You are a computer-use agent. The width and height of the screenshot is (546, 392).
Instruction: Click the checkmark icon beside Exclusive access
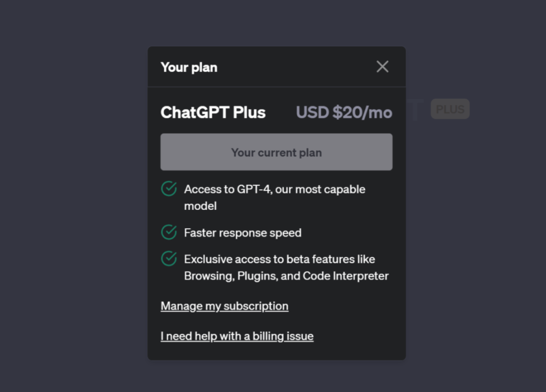click(169, 259)
